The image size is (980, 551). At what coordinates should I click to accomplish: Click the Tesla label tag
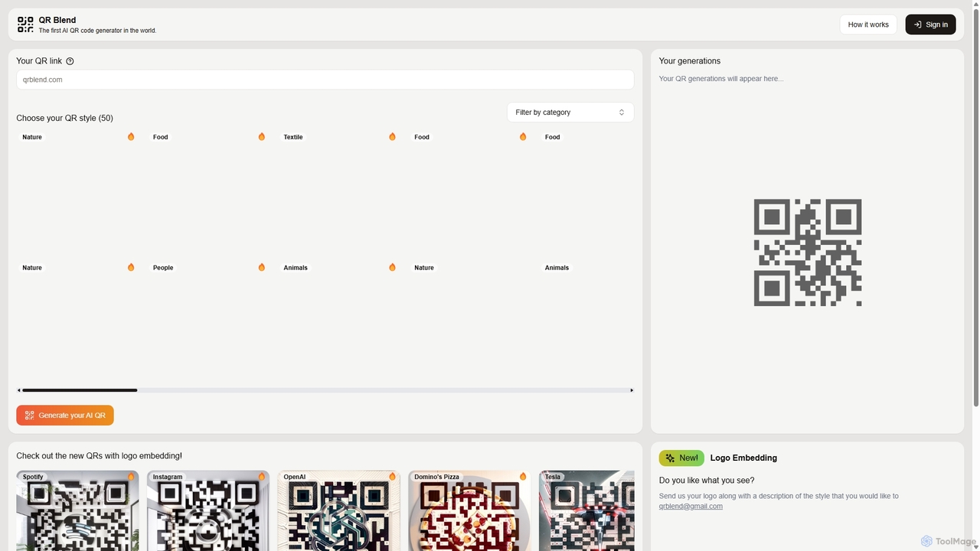point(553,477)
